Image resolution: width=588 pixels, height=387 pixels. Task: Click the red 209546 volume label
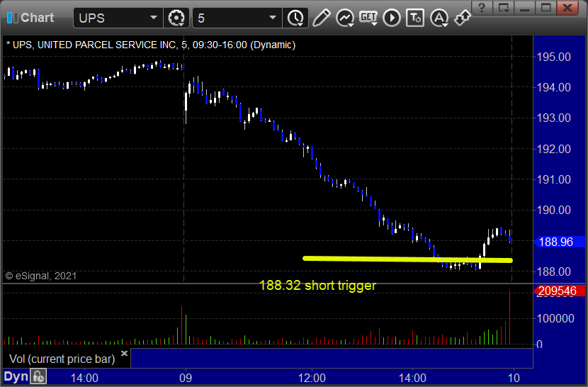[559, 291]
